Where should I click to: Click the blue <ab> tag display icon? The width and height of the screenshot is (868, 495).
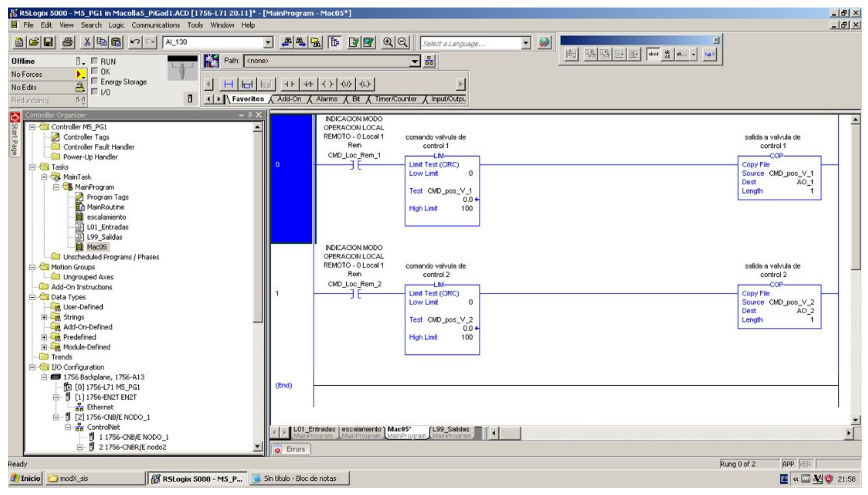coord(709,54)
